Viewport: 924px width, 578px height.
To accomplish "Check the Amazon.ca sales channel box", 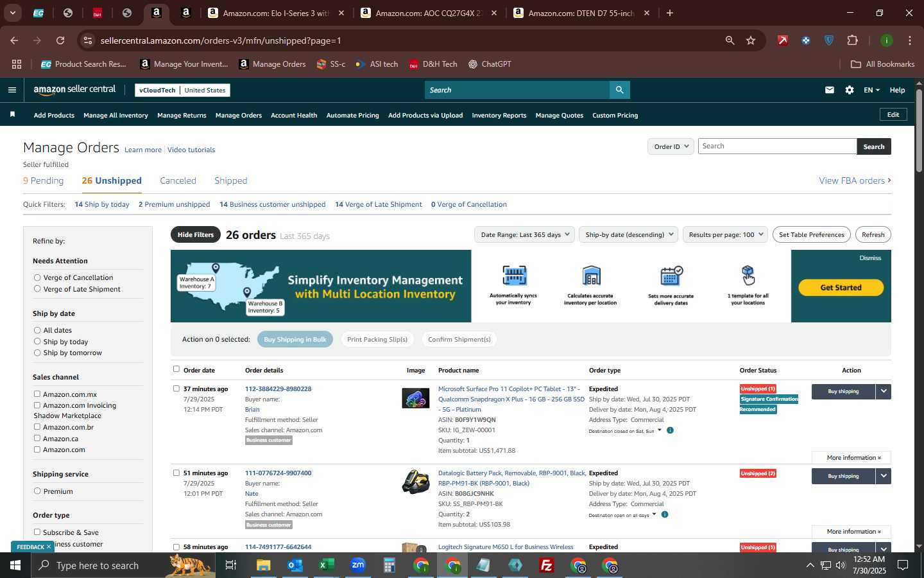I will [x=37, y=438].
